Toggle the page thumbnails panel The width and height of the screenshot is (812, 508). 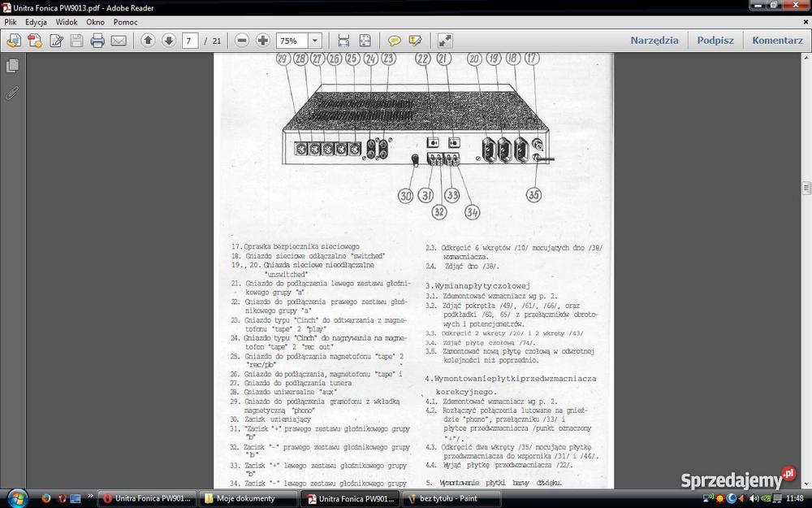pyautogui.click(x=12, y=66)
